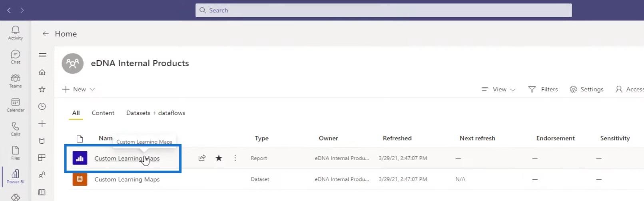
Task: Open Recent clock icon in Power BI nav
Action: [x=42, y=107]
